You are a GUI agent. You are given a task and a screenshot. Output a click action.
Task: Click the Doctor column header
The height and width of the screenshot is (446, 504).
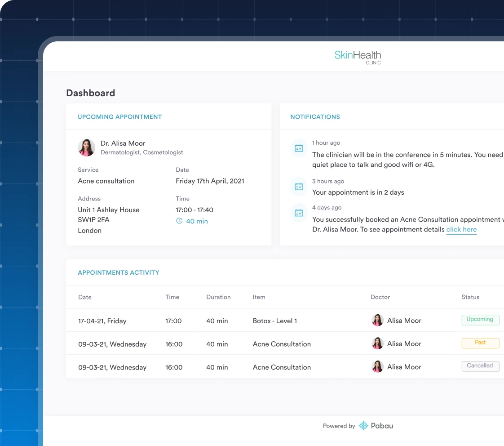pos(380,297)
